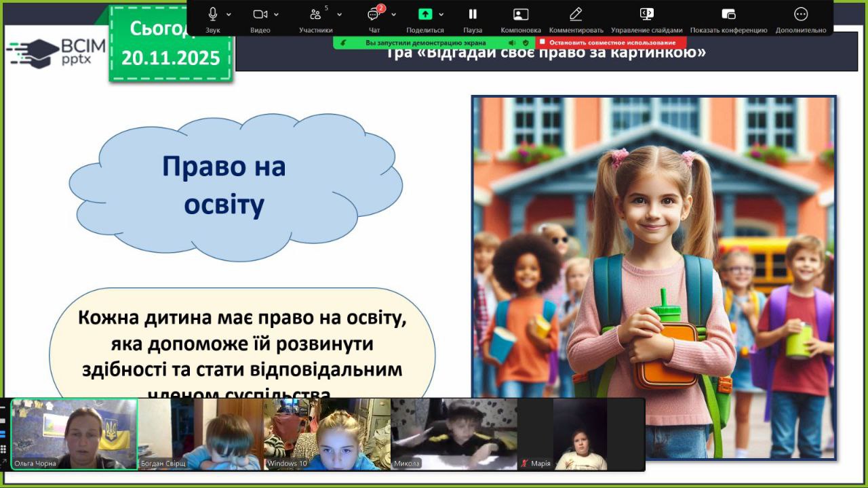Open the Компоновка layout options
Screen dimensions: 868x488
[520, 14]
